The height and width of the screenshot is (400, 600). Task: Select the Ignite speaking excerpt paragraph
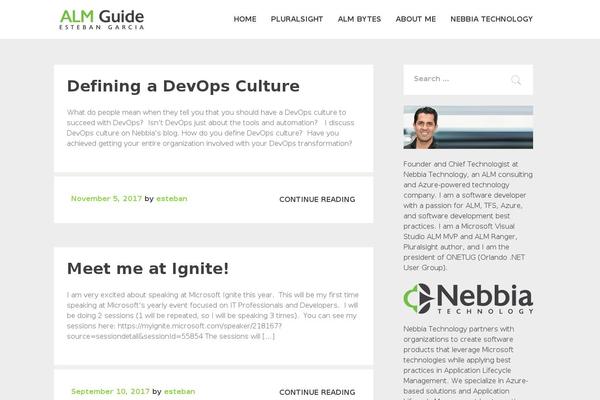pos(213,315)
